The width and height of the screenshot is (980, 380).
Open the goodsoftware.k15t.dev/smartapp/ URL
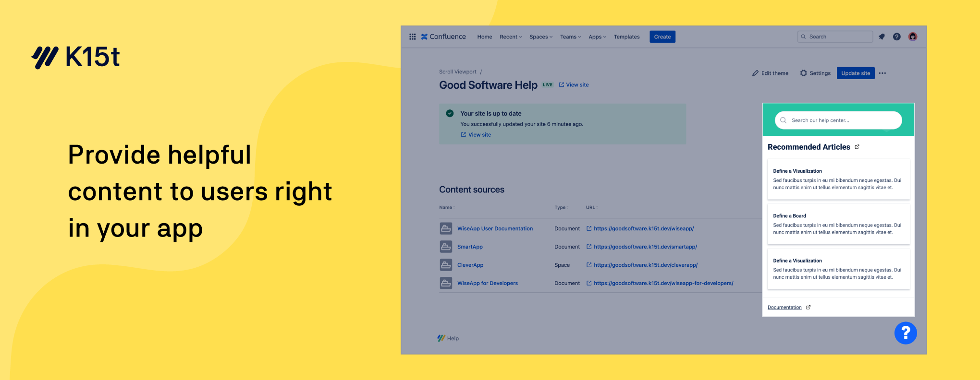[645, 247]
